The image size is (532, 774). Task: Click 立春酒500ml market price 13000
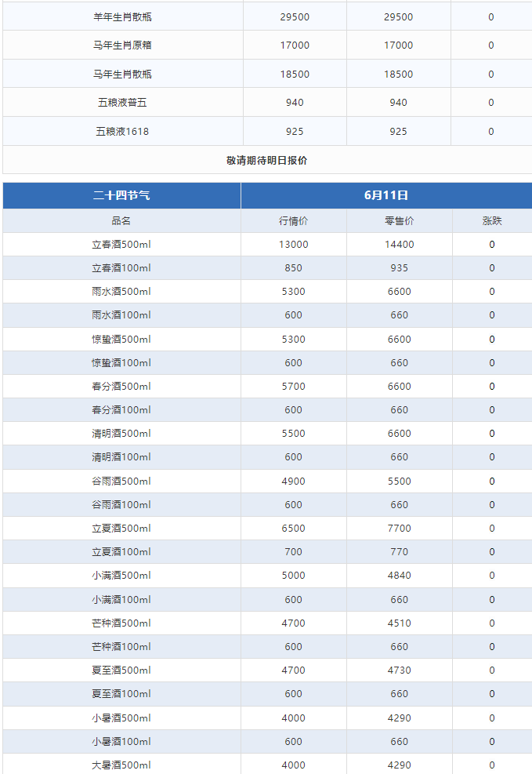(x=293, y=245)
